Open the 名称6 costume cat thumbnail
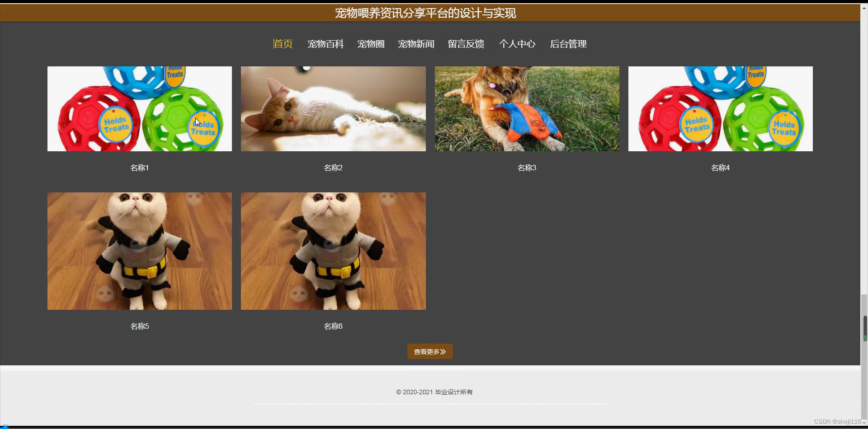 coord(333,251)
